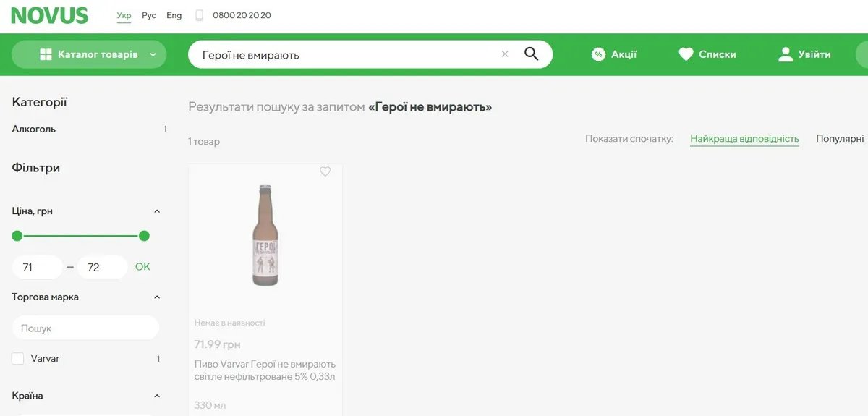Screen dimensions: 868x416
Task: Sort by Найкраща відповідність
Action: pos(744,139)
